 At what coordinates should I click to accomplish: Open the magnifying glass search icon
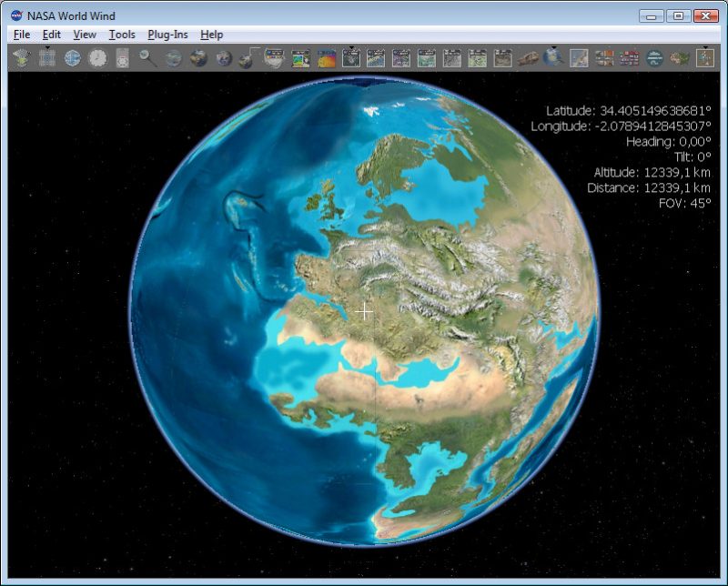tap(147, 58)
